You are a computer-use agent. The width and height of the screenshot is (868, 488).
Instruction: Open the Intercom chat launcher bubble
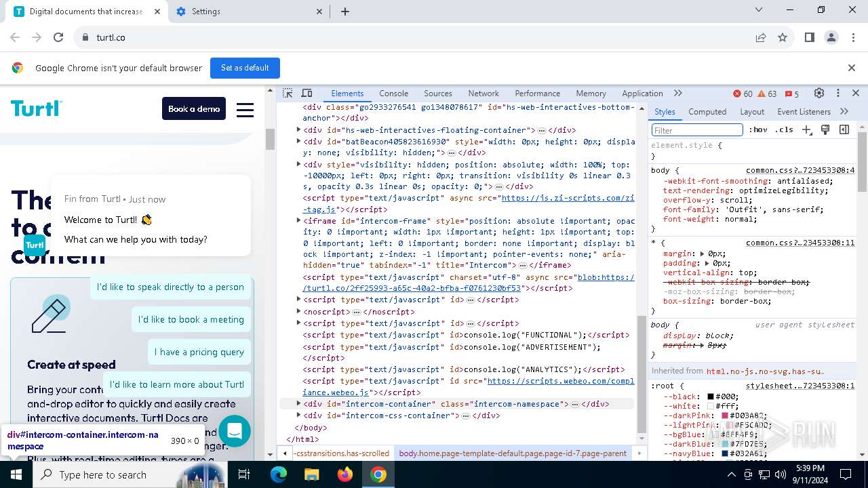[x=235, y=431]
